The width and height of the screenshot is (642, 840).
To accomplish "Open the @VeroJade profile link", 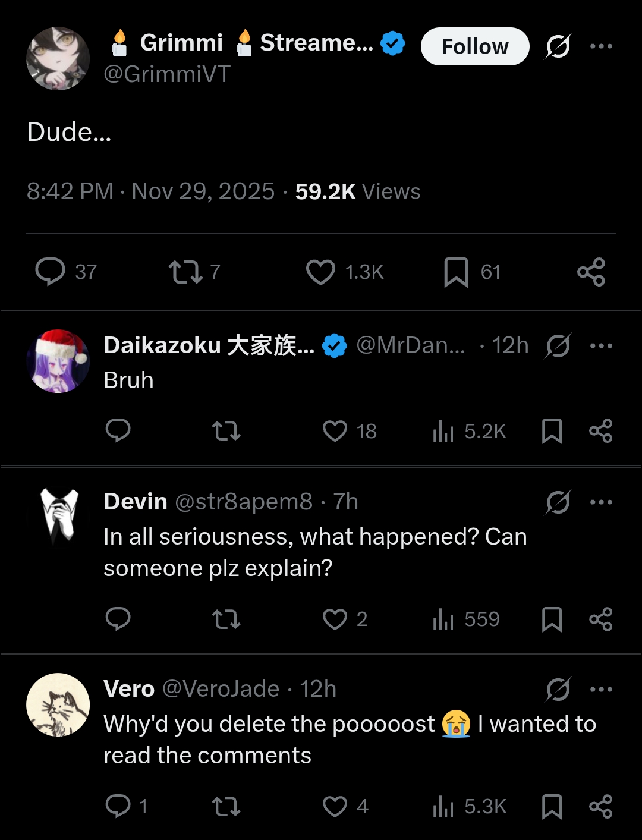I will [221, 689].
